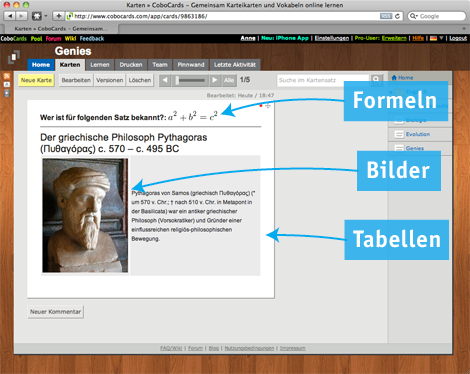Click the CoboCards stacked-cards logo icon

[14, 57]
